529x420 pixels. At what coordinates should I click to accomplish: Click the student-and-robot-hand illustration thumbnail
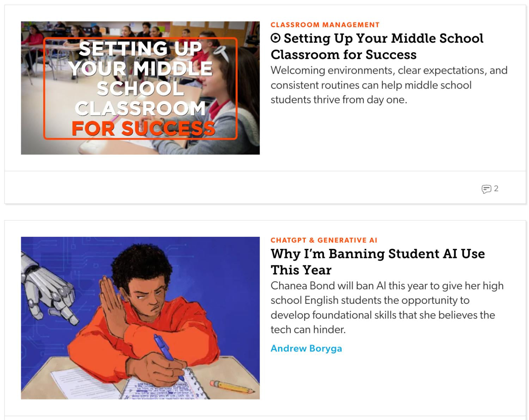(140, 318)
